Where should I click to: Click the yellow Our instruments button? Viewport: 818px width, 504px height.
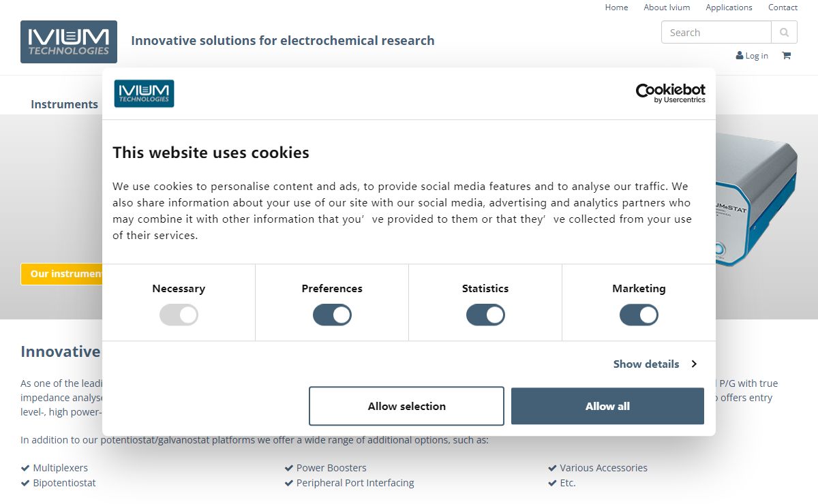[x=62, y=274]
